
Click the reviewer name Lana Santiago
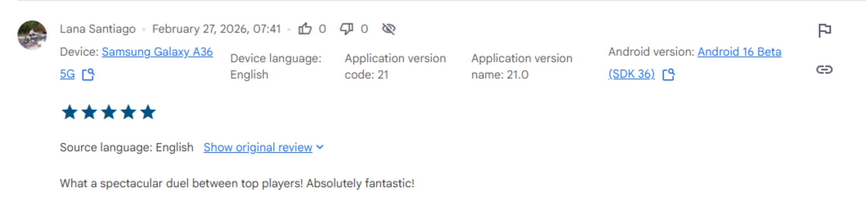(98, 29)
